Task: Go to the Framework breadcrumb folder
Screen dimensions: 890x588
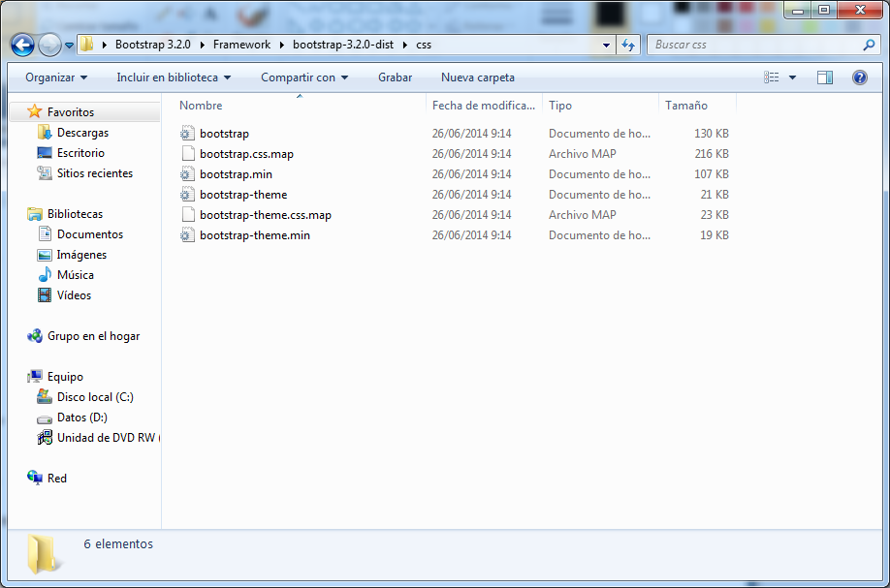Action: click(x=241, y=45)
